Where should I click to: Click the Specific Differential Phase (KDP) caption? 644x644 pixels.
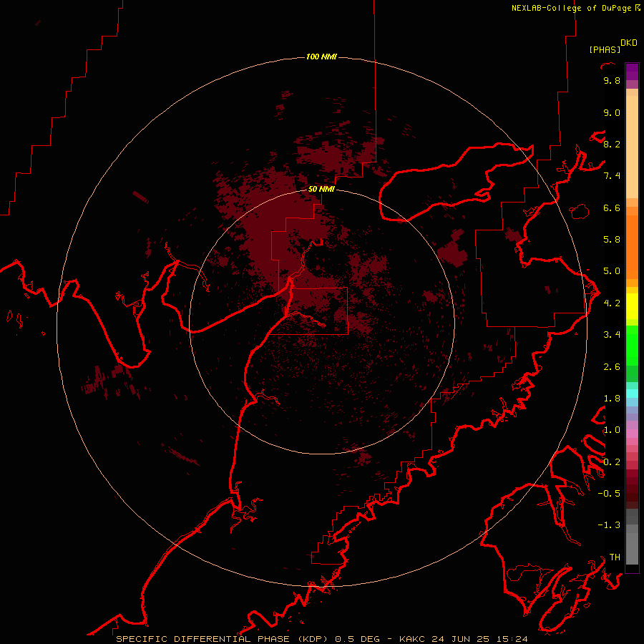pyautogui.click(x=222, y=639)
